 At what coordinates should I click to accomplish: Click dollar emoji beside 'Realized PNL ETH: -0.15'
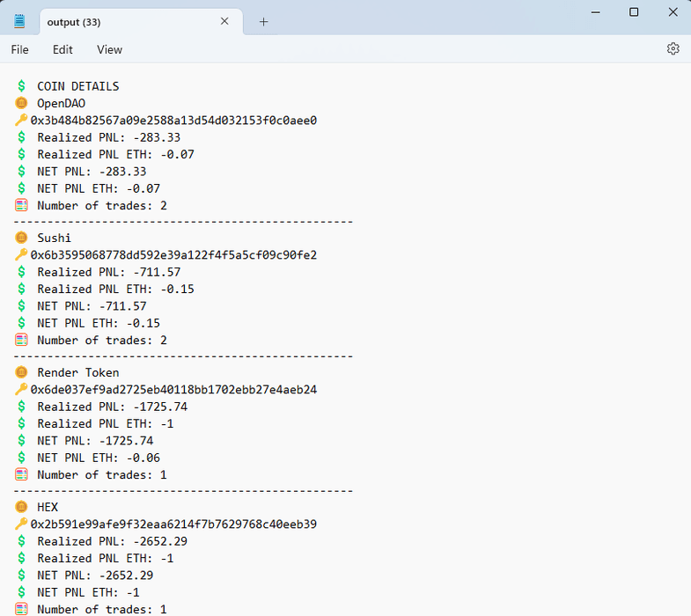tap(21, 289)
